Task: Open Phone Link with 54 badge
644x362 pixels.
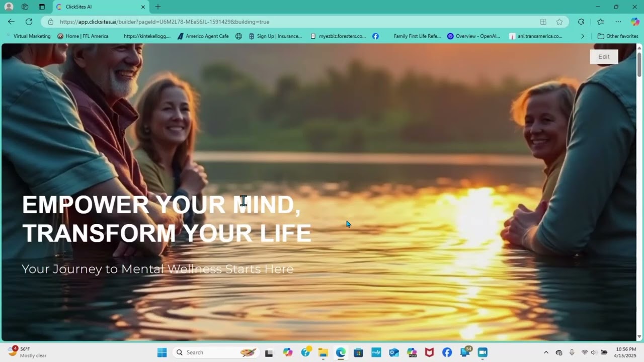Action: (x=465, y=352)
